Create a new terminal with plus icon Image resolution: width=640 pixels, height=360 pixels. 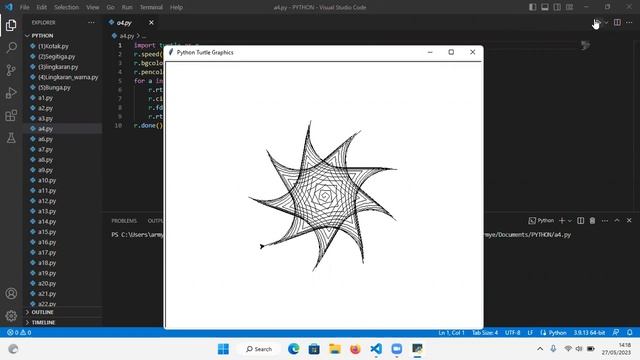[x=562, y=220]
